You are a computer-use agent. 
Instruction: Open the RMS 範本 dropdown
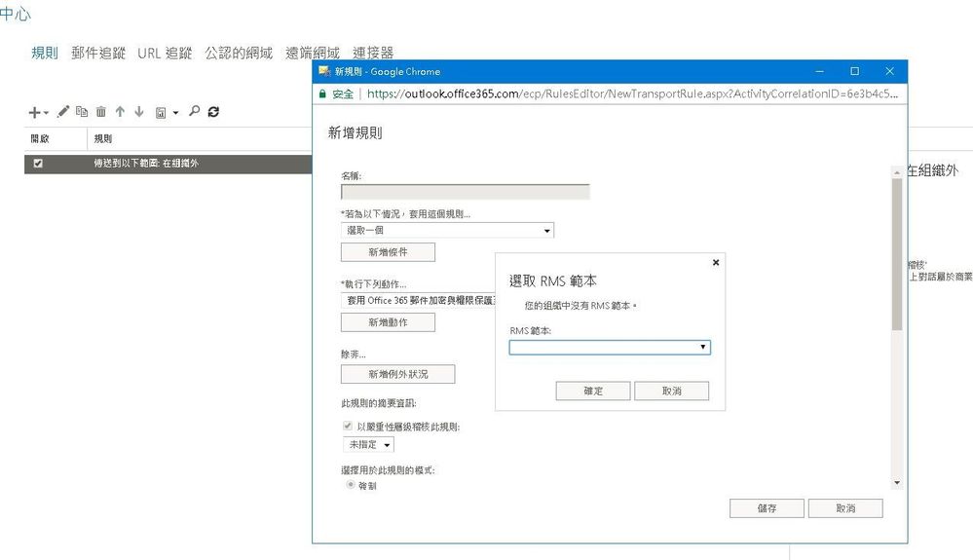click(610, 348)
